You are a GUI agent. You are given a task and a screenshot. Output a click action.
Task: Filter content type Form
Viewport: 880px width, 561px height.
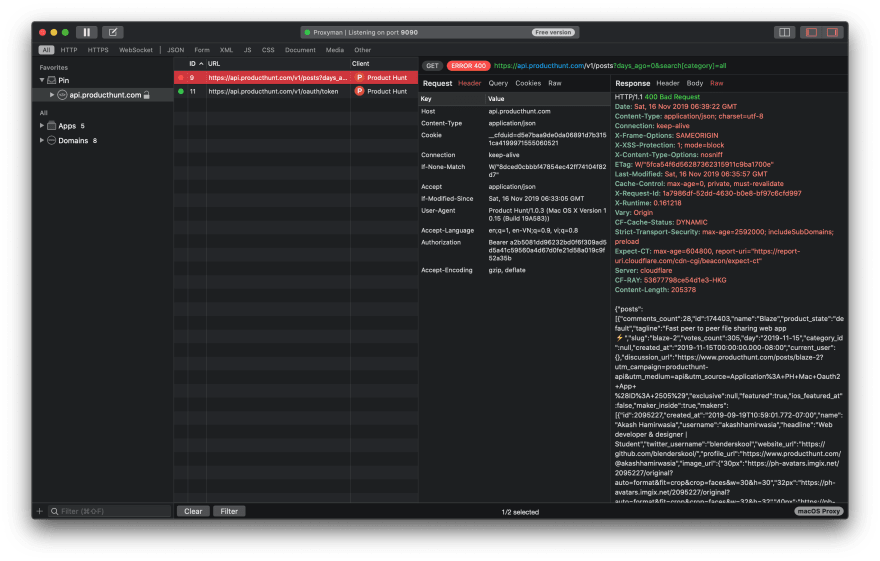[x=202, y=50]
